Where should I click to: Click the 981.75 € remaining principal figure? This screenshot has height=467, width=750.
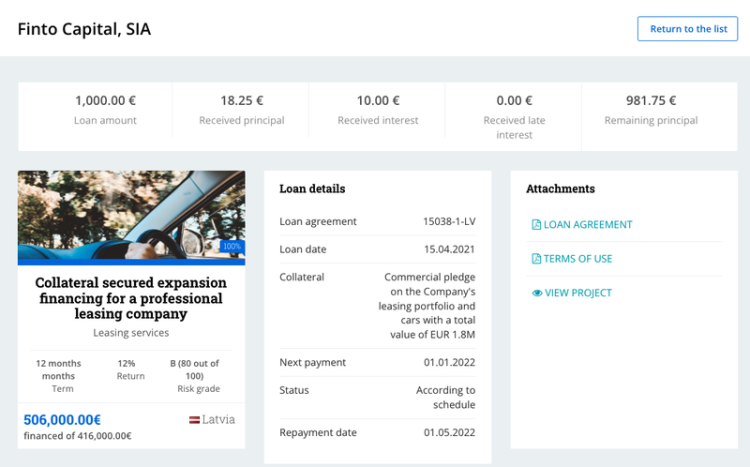(x=651, y=101)
